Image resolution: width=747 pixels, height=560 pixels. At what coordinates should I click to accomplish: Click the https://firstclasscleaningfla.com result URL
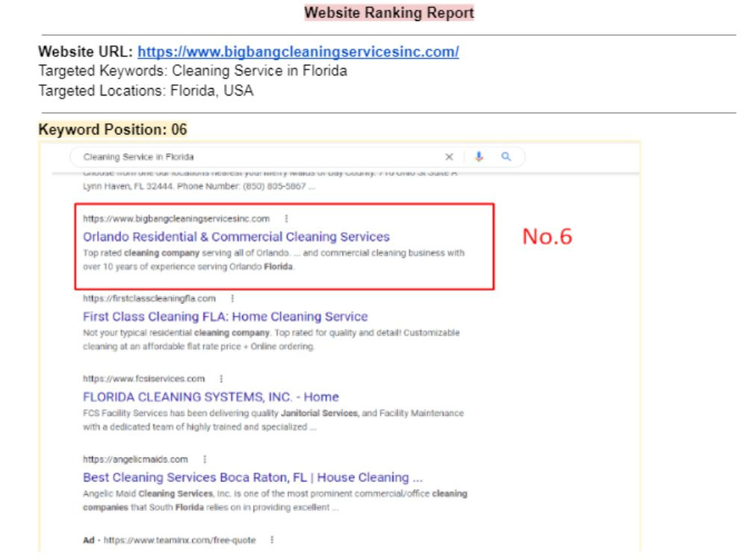pyautogui.click(x=149, y=299)
